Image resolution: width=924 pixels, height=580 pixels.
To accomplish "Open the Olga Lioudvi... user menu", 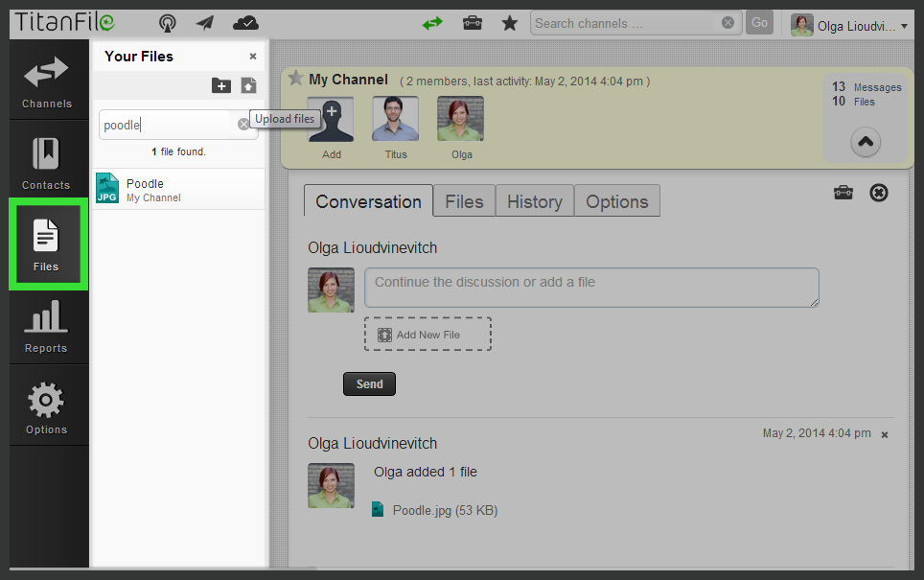I will 849,25.
